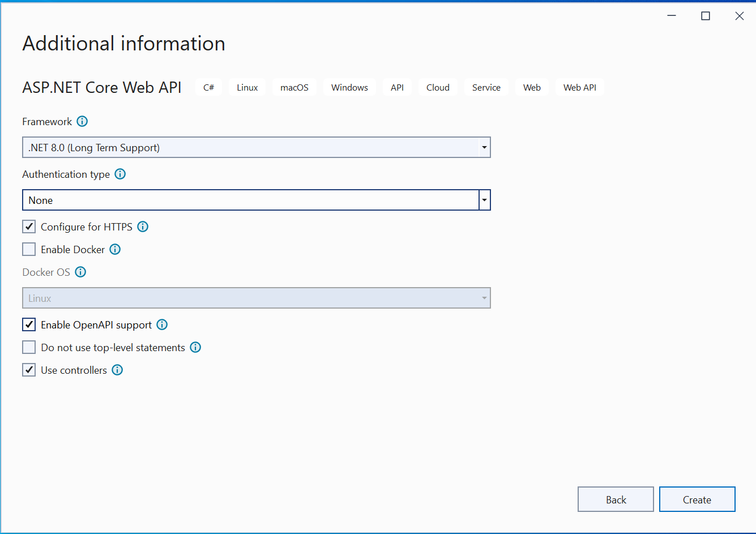Image resolution: width=756 pixels, height=534 pixels.
Task: Maximize the dialog window
Action: click(x=706, y=16)
